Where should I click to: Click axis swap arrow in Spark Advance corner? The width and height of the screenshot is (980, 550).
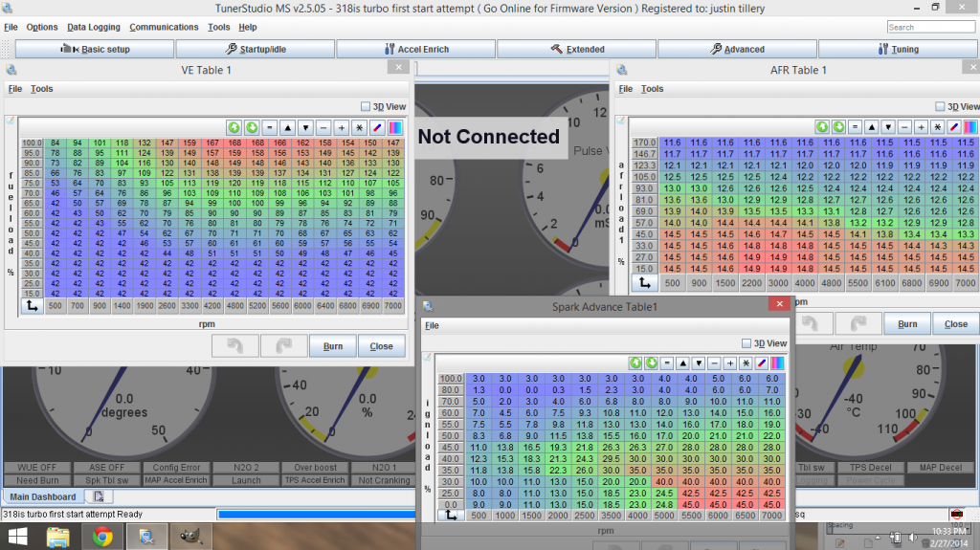451,516
